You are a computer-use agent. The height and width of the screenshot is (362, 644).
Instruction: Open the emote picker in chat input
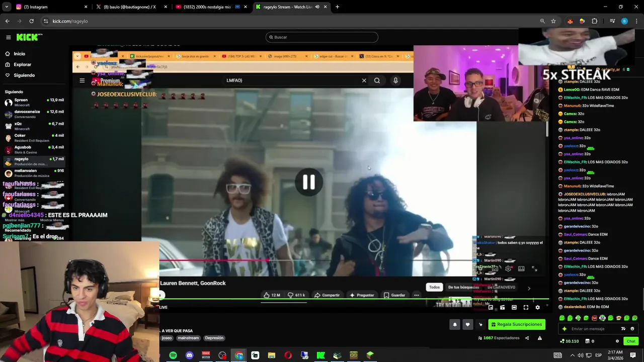(632, 329)
